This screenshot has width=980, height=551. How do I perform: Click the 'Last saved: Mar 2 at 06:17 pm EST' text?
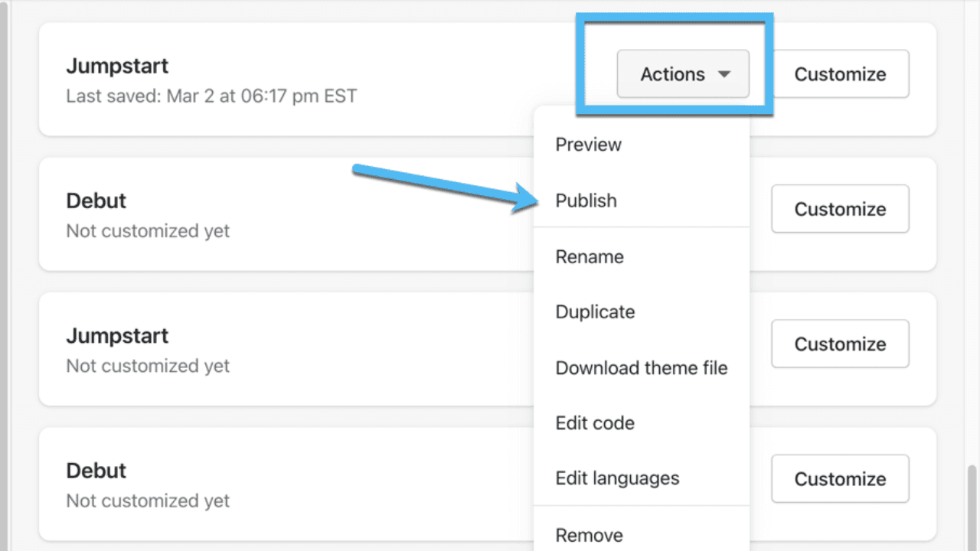point(211,96)
